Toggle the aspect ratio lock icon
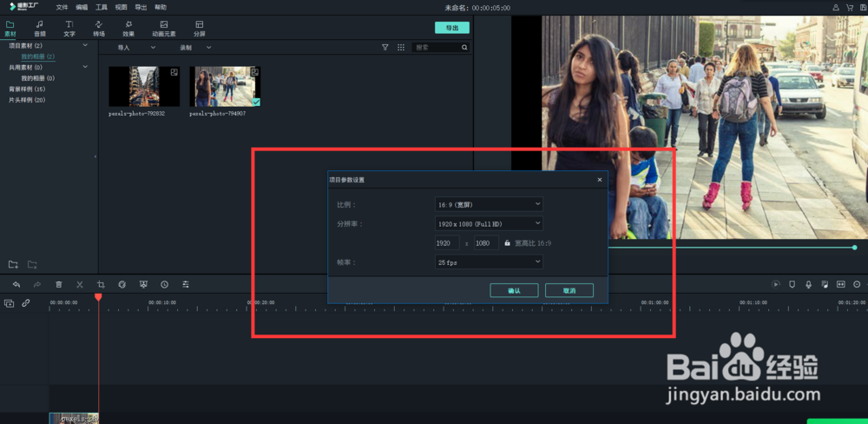This screenshot has height=424, width=868. click(507, 242)
